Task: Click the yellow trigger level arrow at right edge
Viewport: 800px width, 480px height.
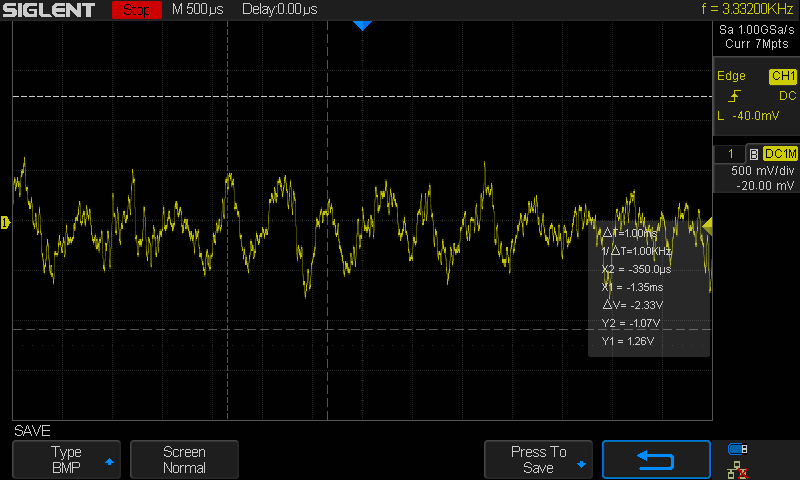Action: [x=708, y=226]
